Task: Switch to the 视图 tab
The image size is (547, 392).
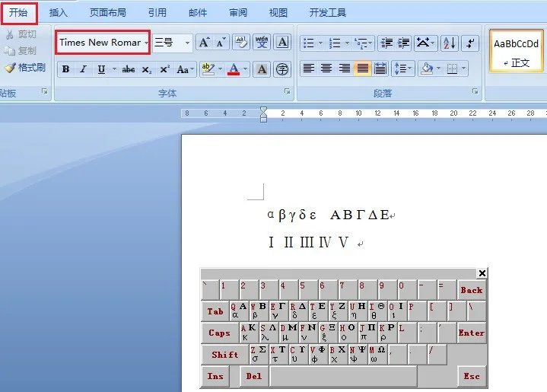Action: [x=278, y=13]
